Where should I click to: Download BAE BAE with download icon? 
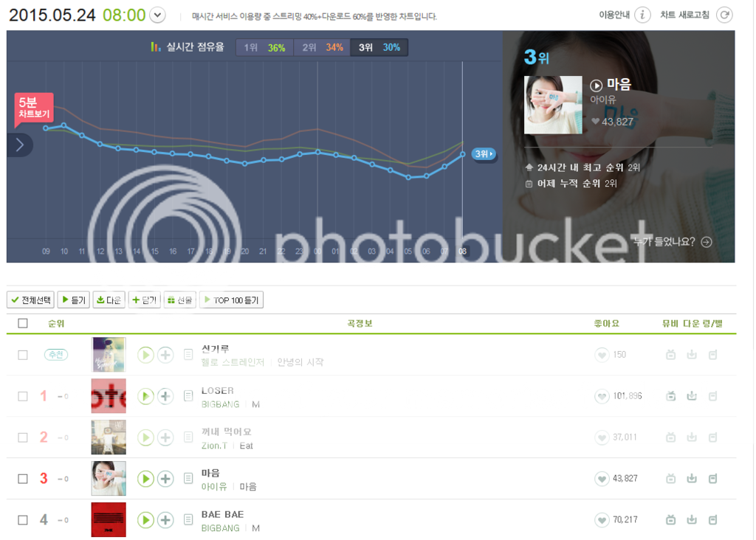692,519
